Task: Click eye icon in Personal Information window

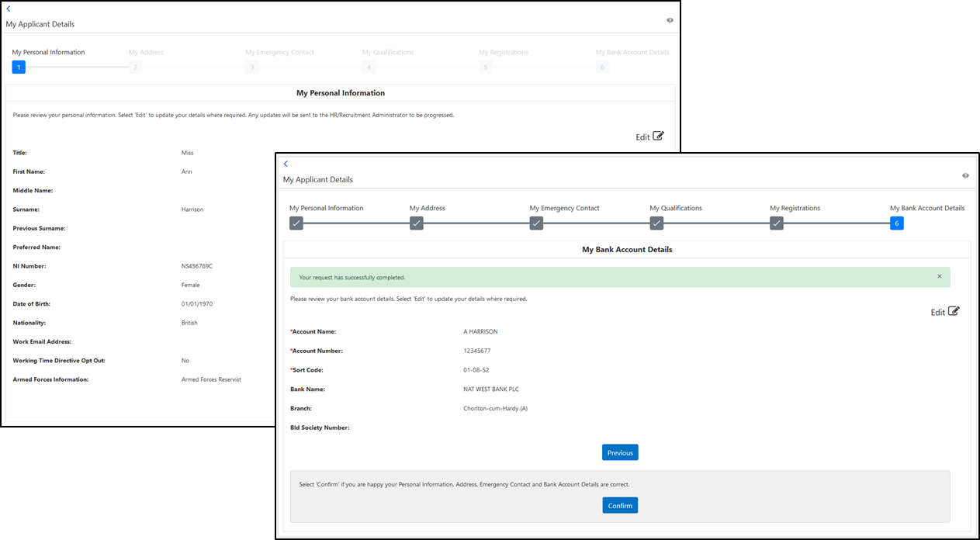Action: pos(670,20)
